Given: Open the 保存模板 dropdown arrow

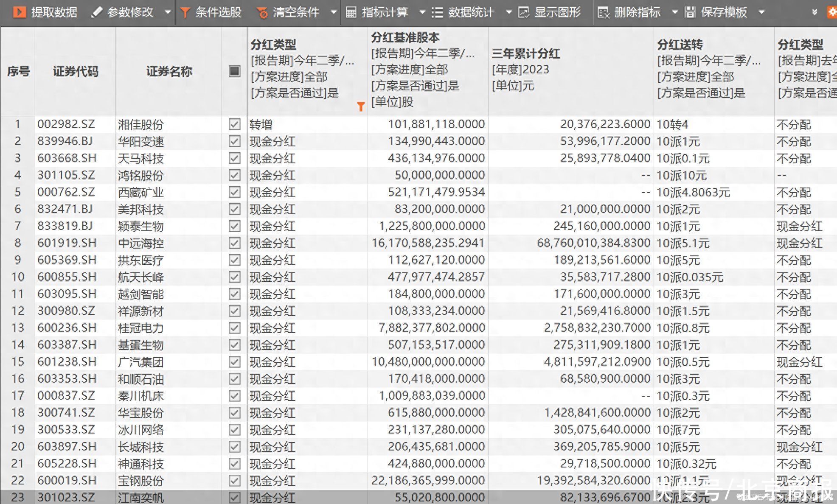Looking at the screenshot, I should 761,12.
